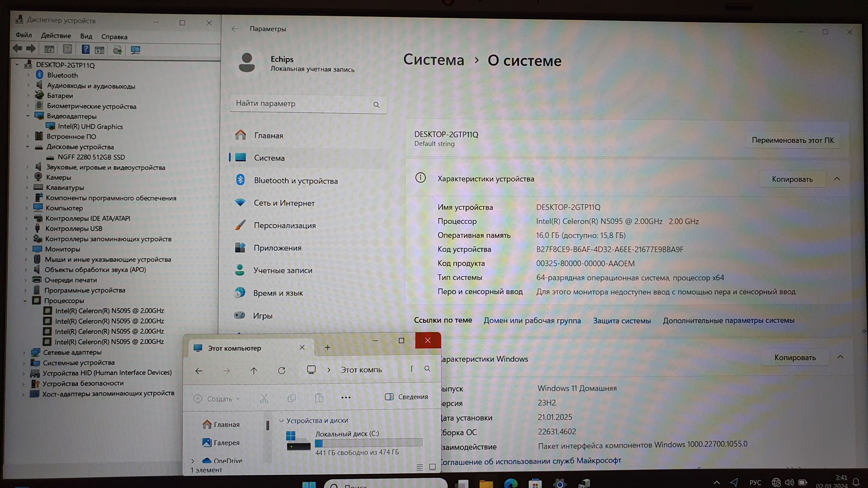The width and height of the screenshot is (868, 488).
Task: Click scan for hardware changes toolbar icon
Action: pyautogui.click(x=135, y=50)
